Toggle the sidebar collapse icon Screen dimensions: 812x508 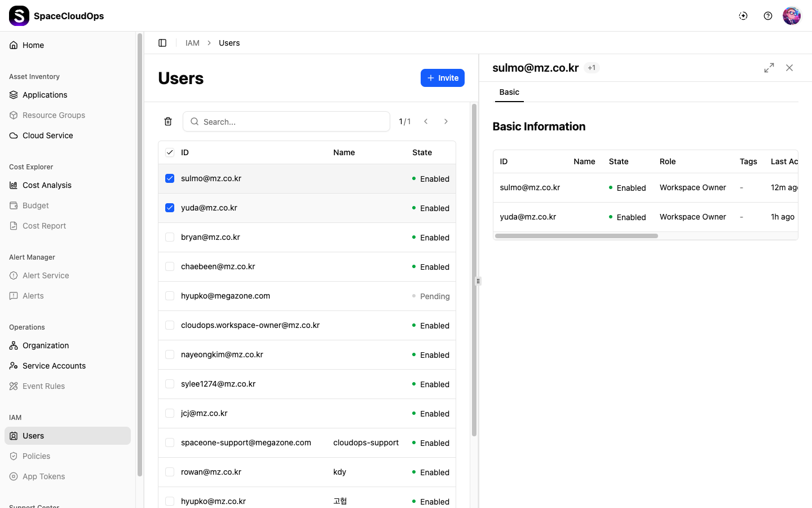click(162, 43)
